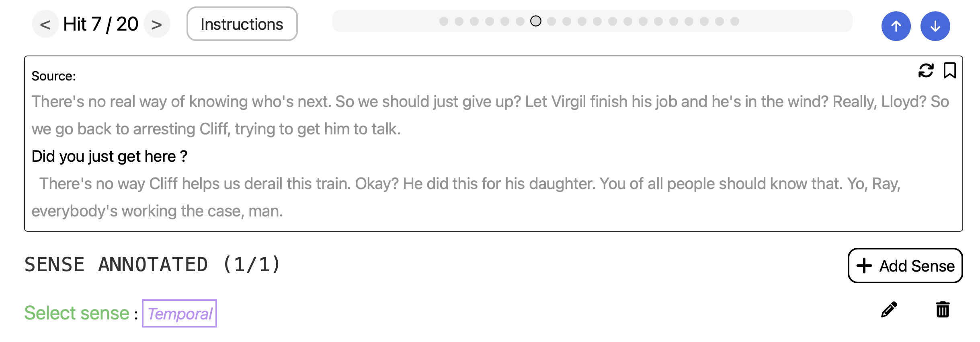Add a new sense annotation
The height and width of the screenshot is (342, 980).
tap(905, 266)
